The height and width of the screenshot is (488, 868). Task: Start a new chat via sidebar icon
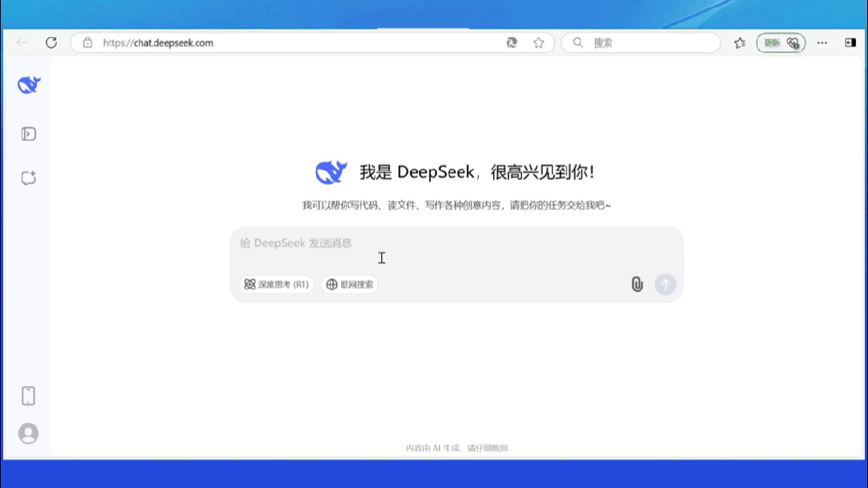(x=29, y=178)
